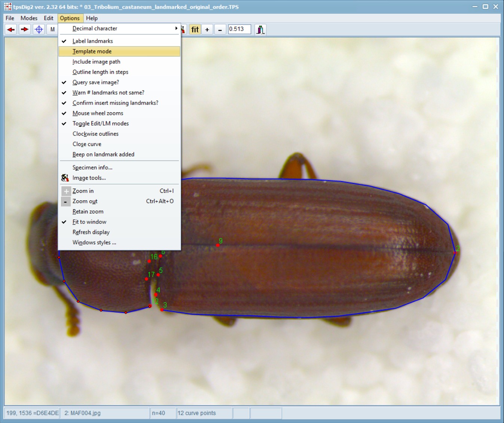This screenshot has height=423, width=504.
Task: Click the M measure tool button
Action: pos(52,29)
